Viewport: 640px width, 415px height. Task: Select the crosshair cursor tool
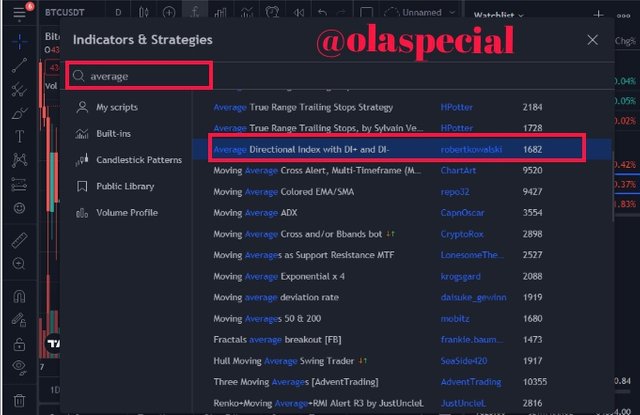tap(20, 42)
